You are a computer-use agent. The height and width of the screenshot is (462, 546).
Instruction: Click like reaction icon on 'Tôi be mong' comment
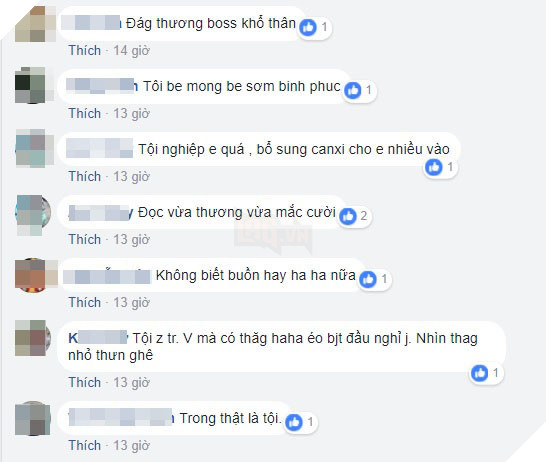[353, 90]
